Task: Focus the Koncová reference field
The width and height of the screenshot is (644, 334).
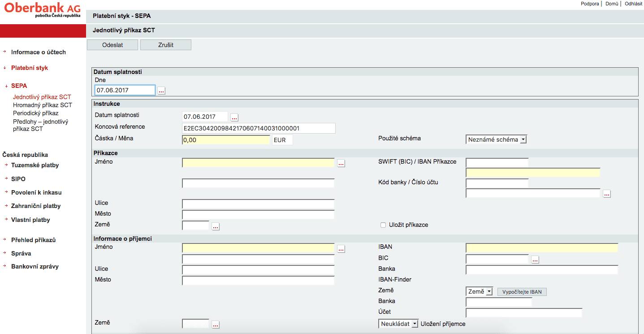Action: tap(259, 128)
